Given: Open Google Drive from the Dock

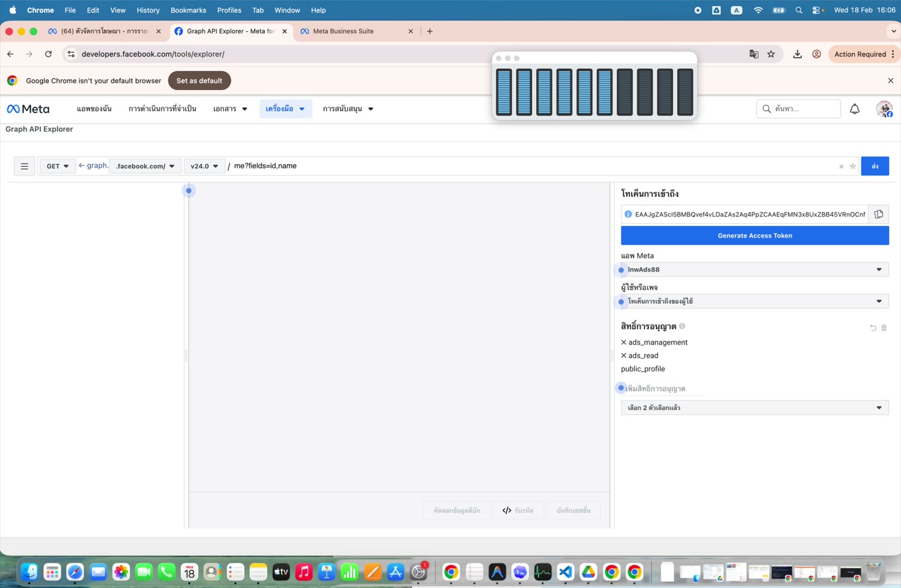Looking at the screenshot, I should click(x=588, y=572).
